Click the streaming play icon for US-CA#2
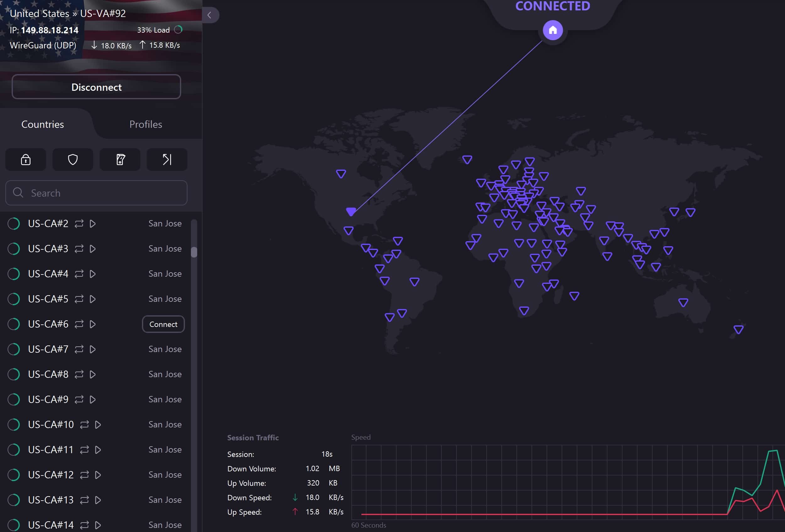 [x=93, y=224]
